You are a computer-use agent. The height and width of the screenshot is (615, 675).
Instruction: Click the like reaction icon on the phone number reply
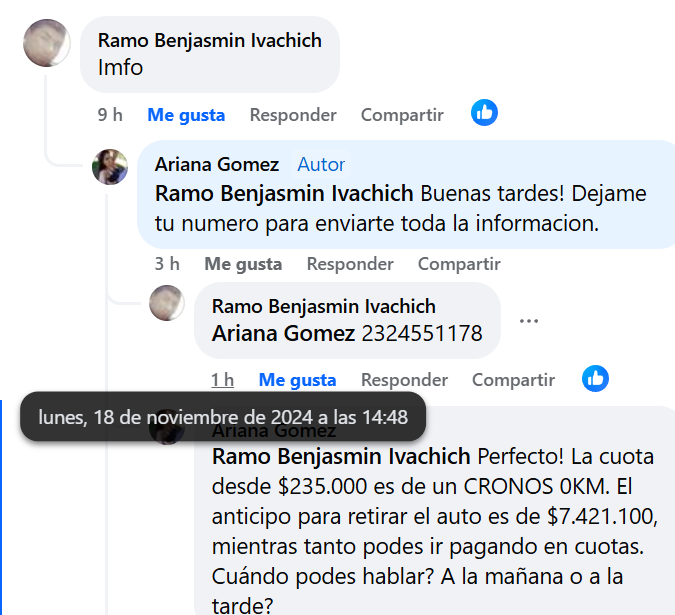[x=596, y=378]
